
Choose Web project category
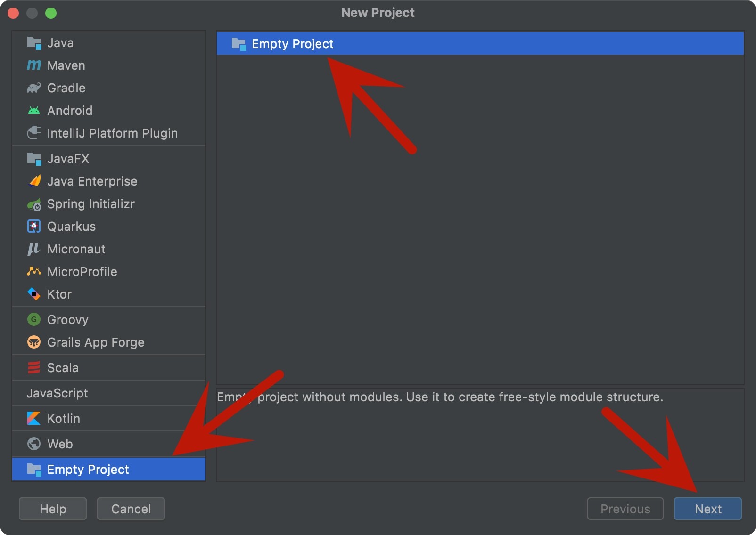[60, 444]
